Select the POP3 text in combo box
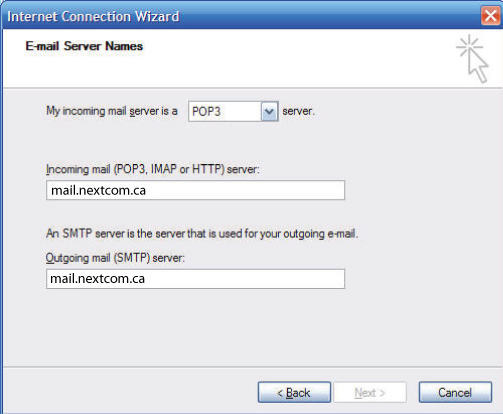This screenshot has width=503, height=414. pyautogui.click(x=206, y=111)
